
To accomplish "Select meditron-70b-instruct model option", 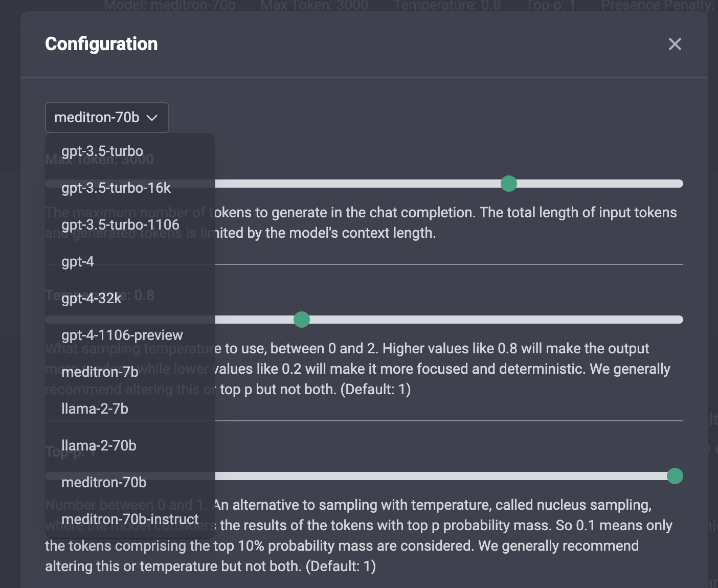I will [130, 519].
